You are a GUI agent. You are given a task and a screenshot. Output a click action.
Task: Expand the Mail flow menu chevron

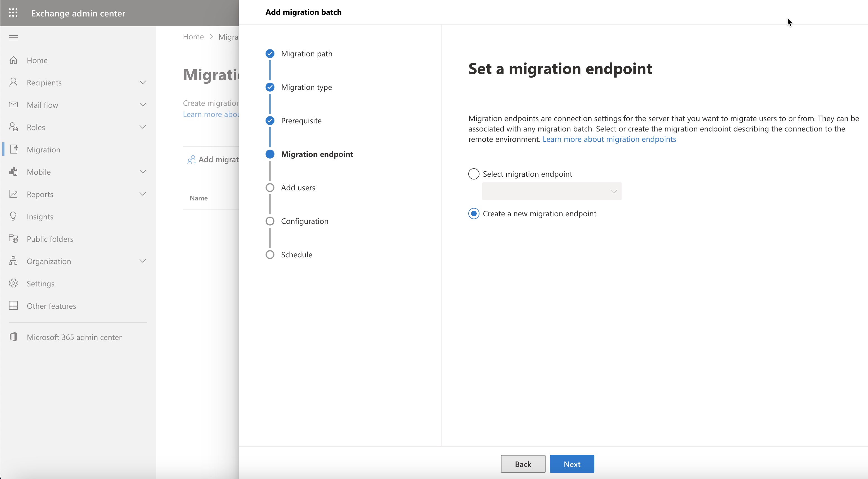coord(143,105)
